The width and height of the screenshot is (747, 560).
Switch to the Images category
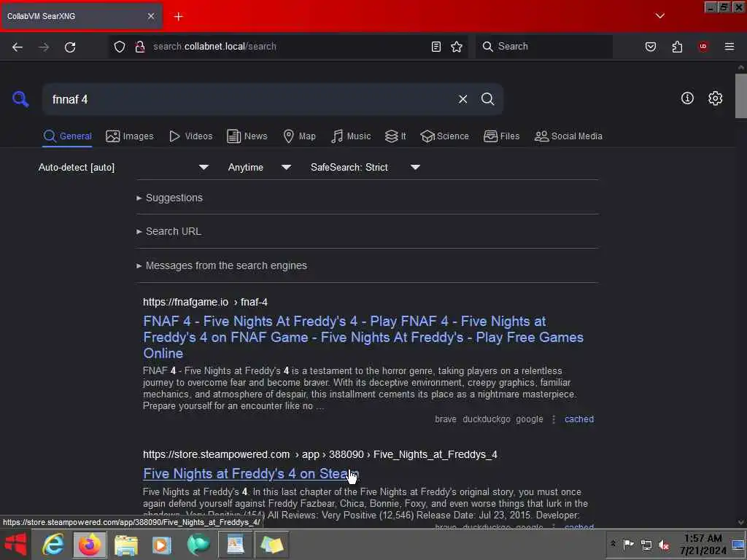tap(130, 136)
